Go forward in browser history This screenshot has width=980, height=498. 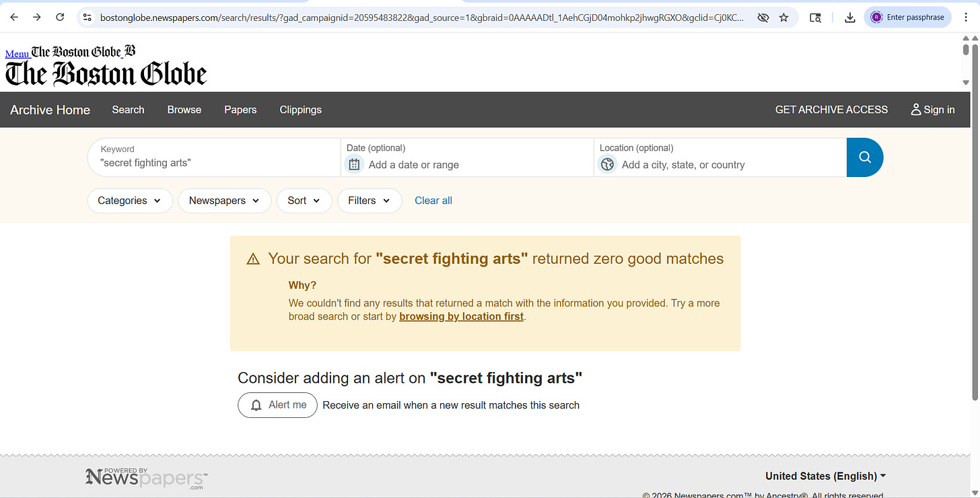point(37,17)
